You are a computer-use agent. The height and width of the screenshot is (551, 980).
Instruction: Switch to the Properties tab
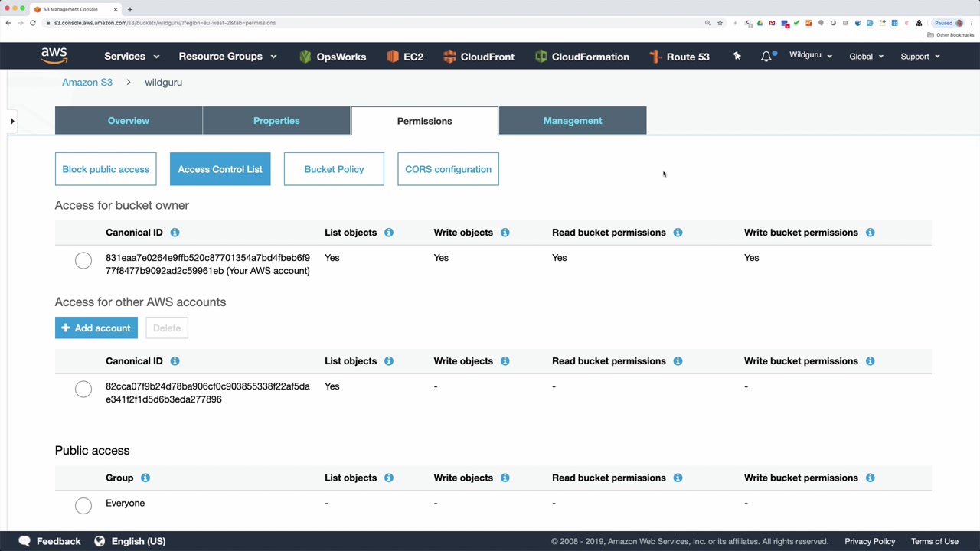[x=276, y=121]
